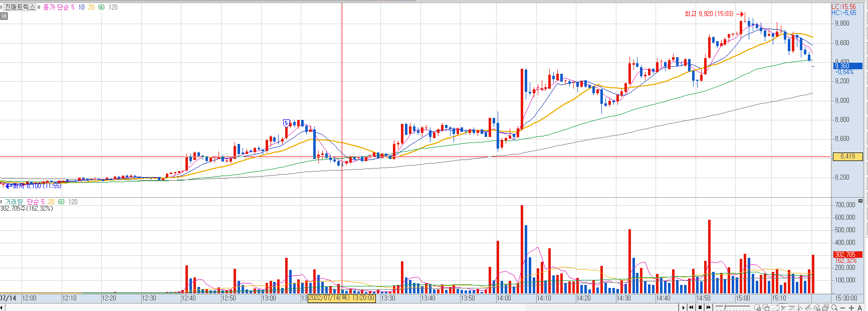This screenshot has height=311, width=868.
Task: Toggle the small square before 진매트릭스
Action: click(x=2, y=7)
